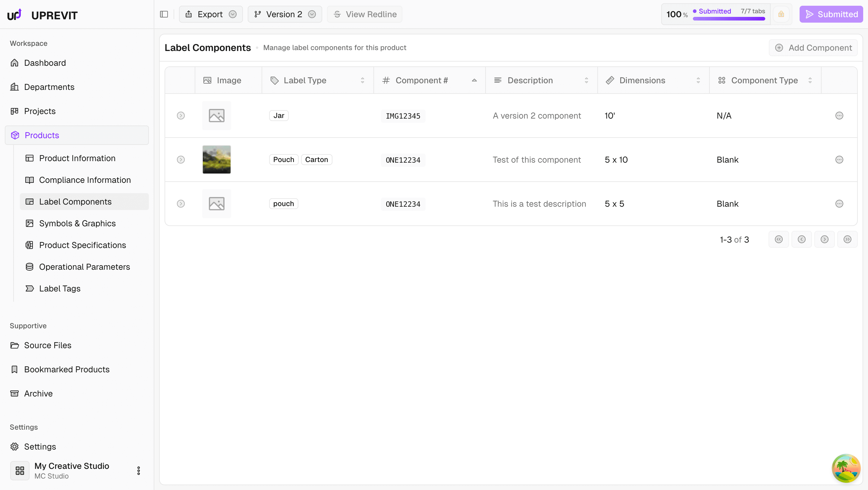The image size is (868, 490).
Task: Go to next page arrow
Action: (x=824, y=240)
